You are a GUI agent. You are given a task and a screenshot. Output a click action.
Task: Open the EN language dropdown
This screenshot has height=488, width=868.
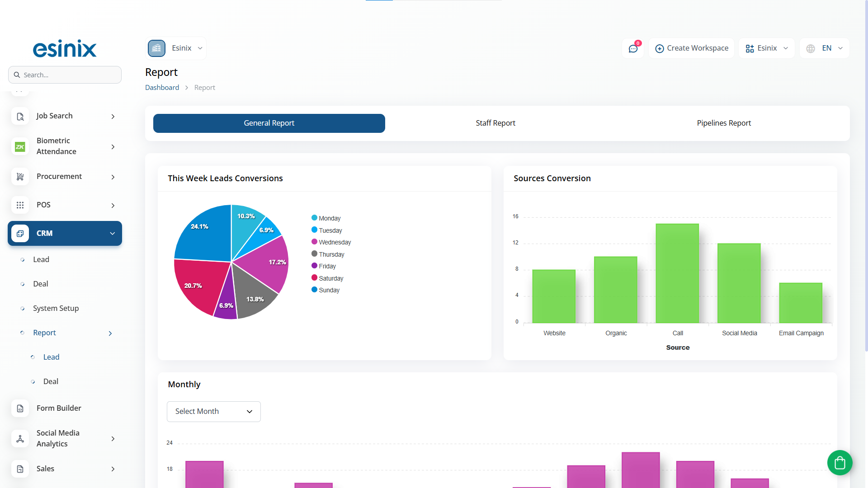[x=825, y=48]
